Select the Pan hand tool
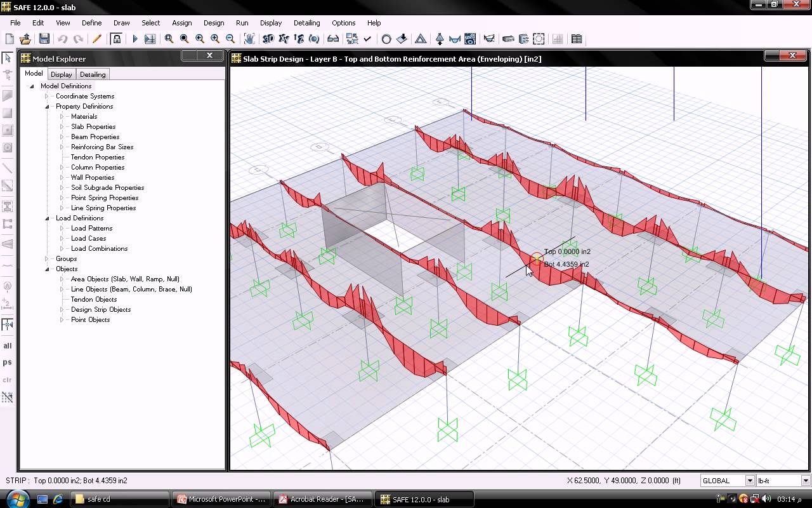 click(x=249, y=39)
